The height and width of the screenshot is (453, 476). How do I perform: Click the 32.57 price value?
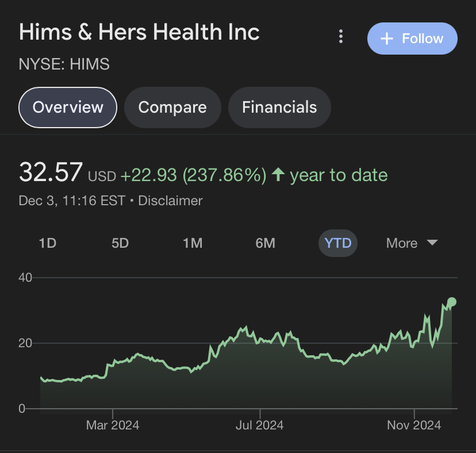coord(51,172)
